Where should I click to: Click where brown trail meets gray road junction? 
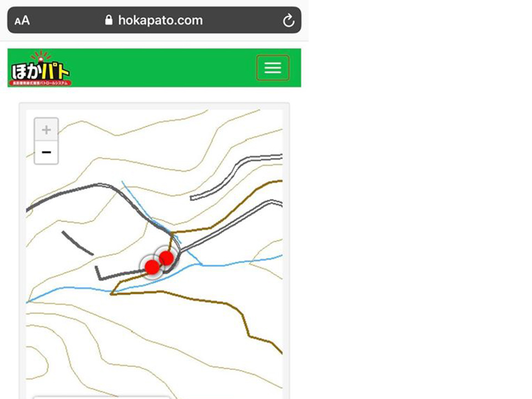[x=172, y=233]
